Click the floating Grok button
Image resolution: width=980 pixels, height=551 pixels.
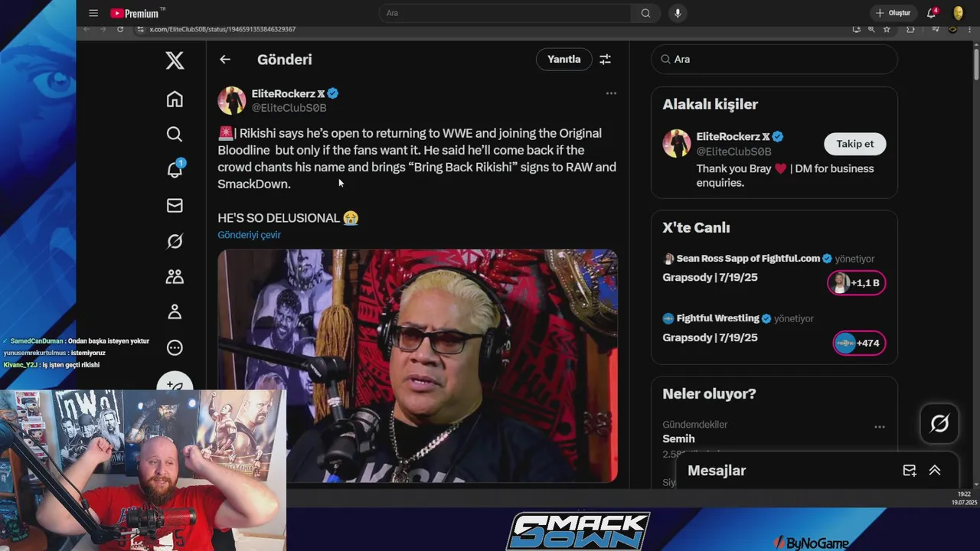[x=939, y=423]
